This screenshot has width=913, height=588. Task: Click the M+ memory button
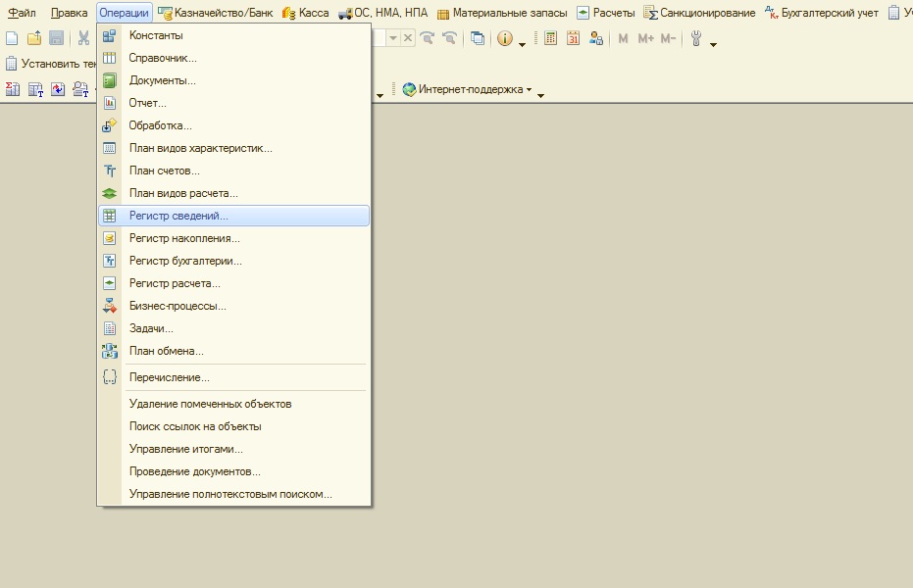[x=645, y=38]
